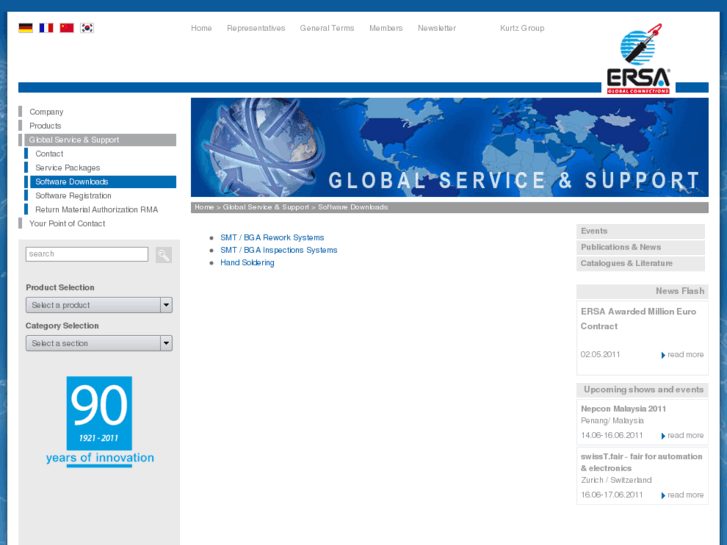Click the 14.06-16.06.2011 date text
The image size is (727, 545).
tap(612, 435)
